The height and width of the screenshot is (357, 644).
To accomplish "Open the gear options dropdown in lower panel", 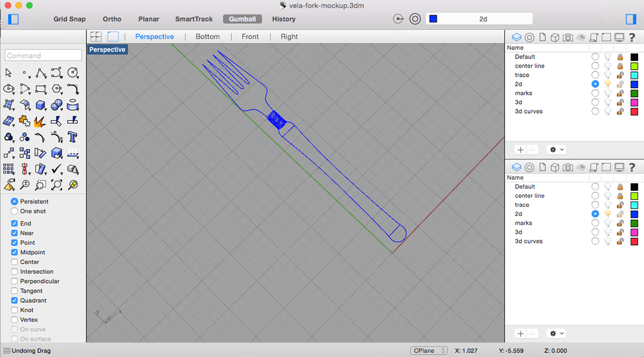I will point(556,333).
